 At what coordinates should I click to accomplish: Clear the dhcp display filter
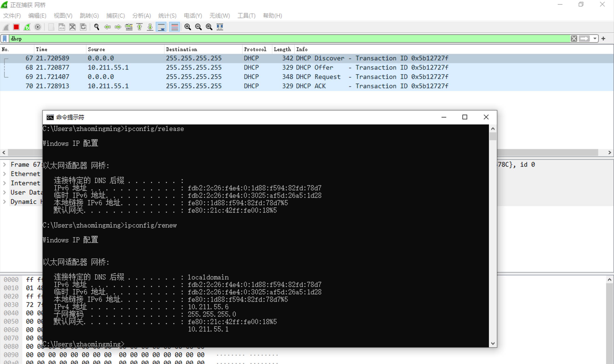click(574, 39)
